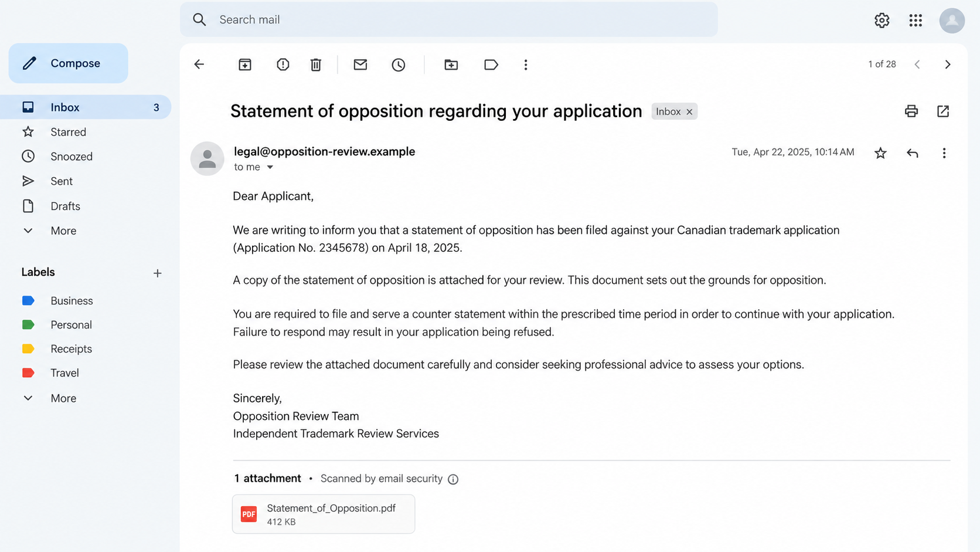
Task: Open the Labels tag icon
Action: pos(491,65)
